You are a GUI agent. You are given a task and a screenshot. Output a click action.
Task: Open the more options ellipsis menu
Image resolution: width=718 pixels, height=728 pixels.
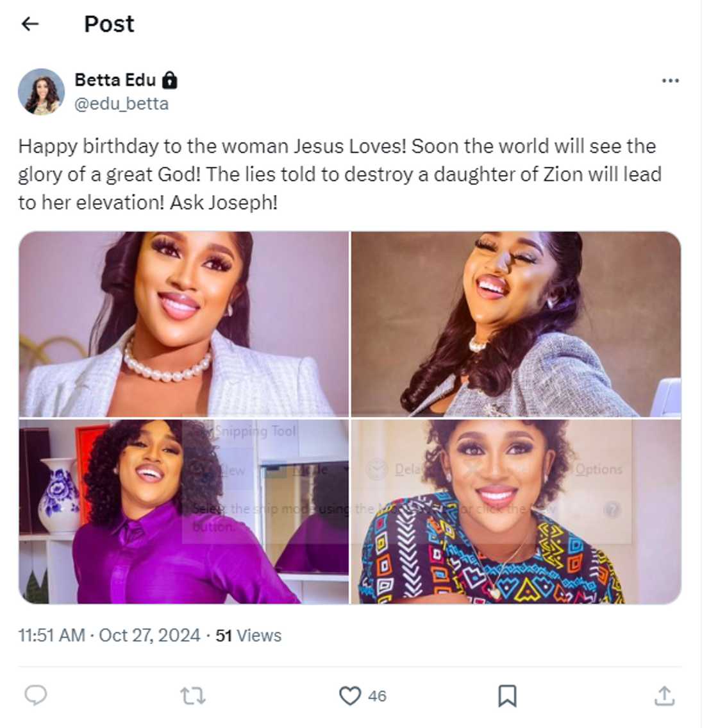pos(670,81)
